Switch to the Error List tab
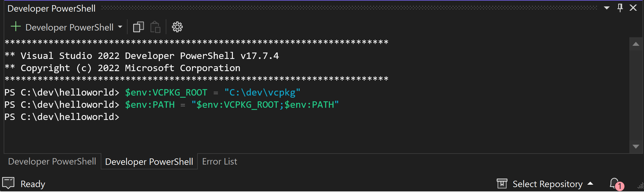The image size is (644, 192). point(219,161)
